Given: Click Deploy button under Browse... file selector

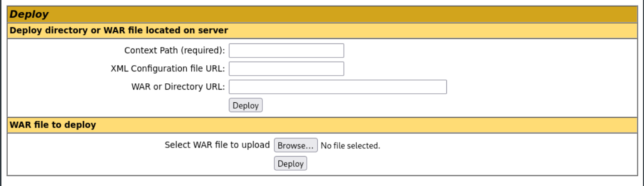Looking at the screenshot, I should click(x=291, y=163).
